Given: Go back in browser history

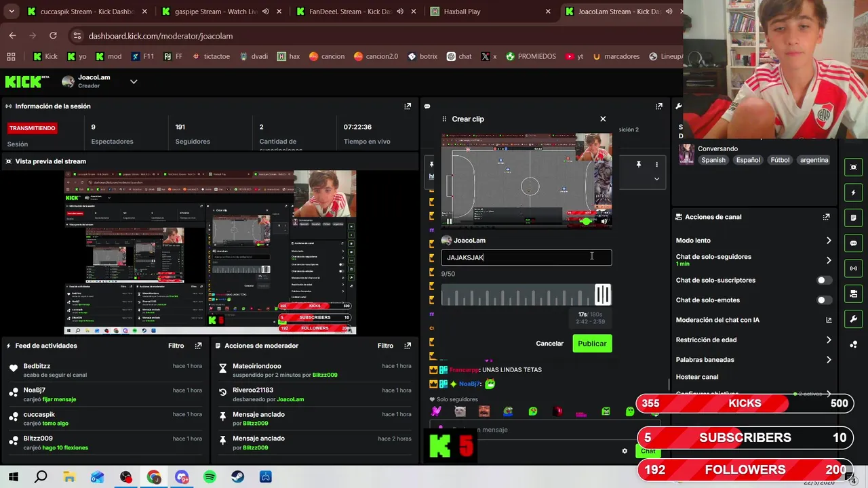Looking at the screenshot, I should pyautogui.click(x=12, y=35).
